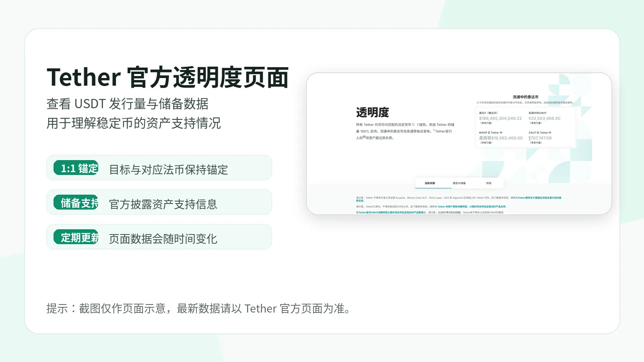
Task: Click the label MXN₮ 在 Tether 中
Action: 491,133
